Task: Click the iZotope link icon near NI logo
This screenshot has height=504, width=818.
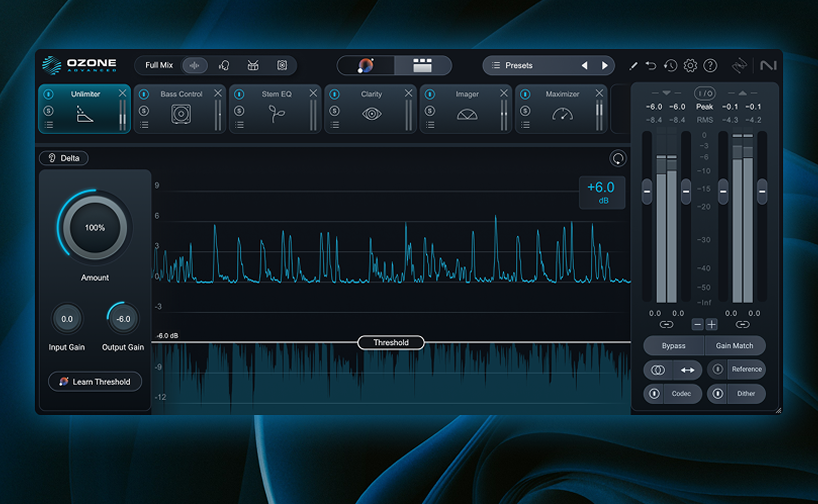Action: 739,65
